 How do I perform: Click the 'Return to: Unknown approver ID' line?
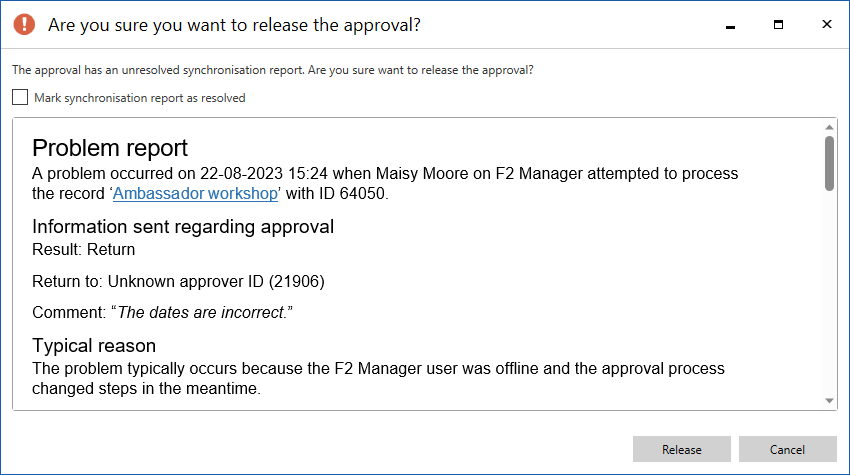pyautogui.click(x=178, y=281)
